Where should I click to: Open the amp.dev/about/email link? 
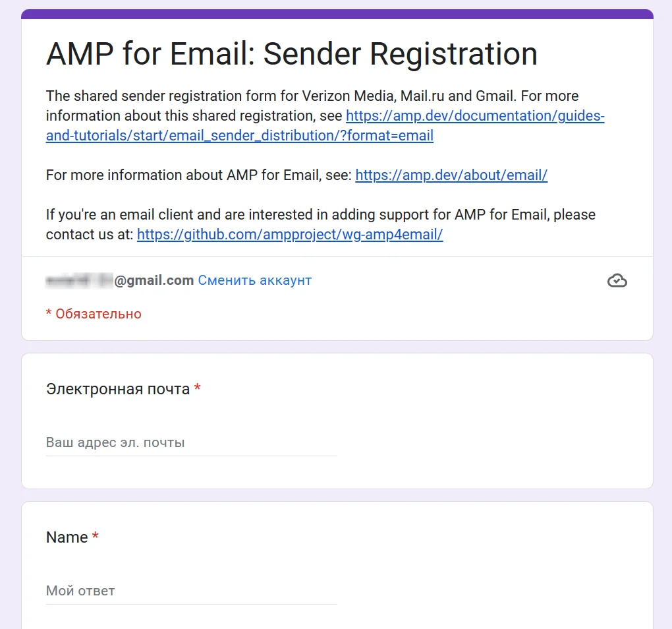(451, 175)
